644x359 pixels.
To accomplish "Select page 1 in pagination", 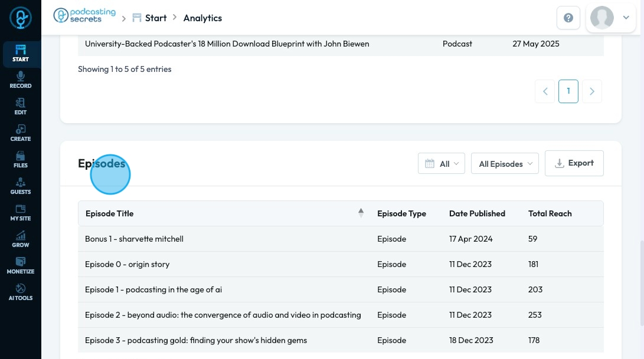I will click(x=568, y=91).
